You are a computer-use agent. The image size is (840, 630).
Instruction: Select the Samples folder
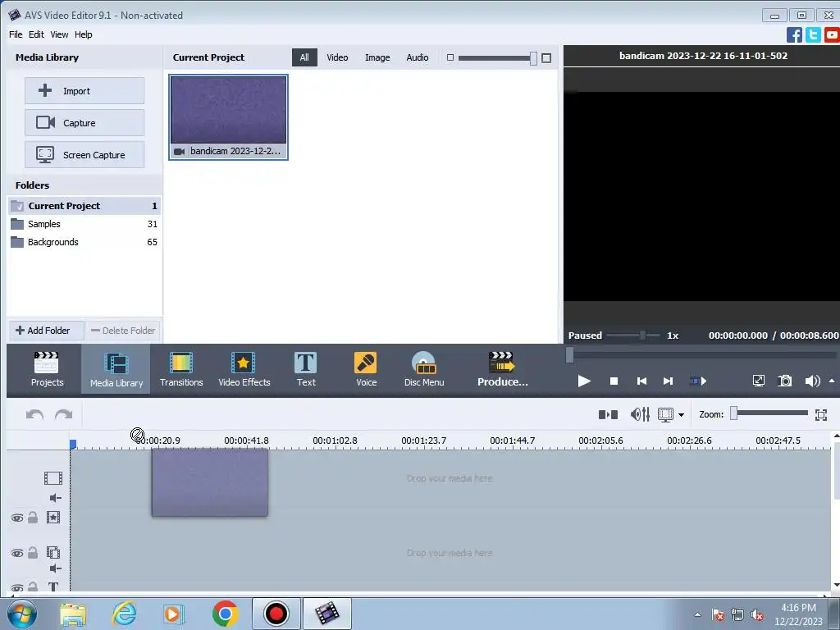pos(84,224)
